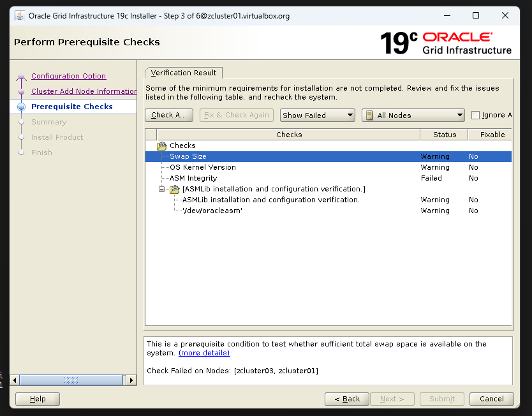Click the Install Product step label
This screenshot has height=416, width=532.
pyautogui.click(x=57, y=137)
